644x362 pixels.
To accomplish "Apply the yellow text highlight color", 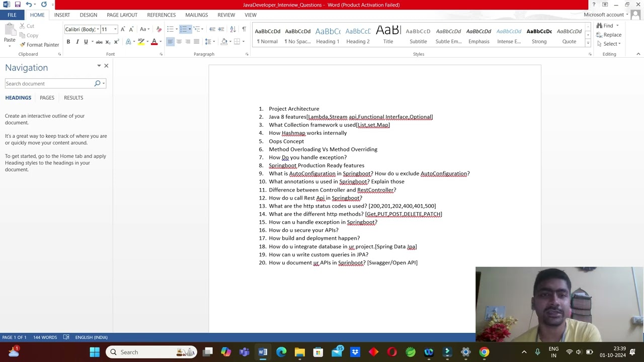I will click(141, 42).
